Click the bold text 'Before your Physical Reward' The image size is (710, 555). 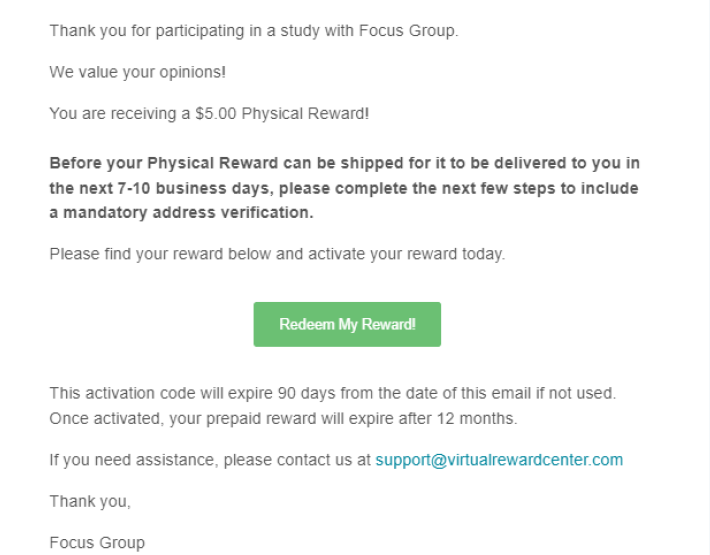point(163,163)
